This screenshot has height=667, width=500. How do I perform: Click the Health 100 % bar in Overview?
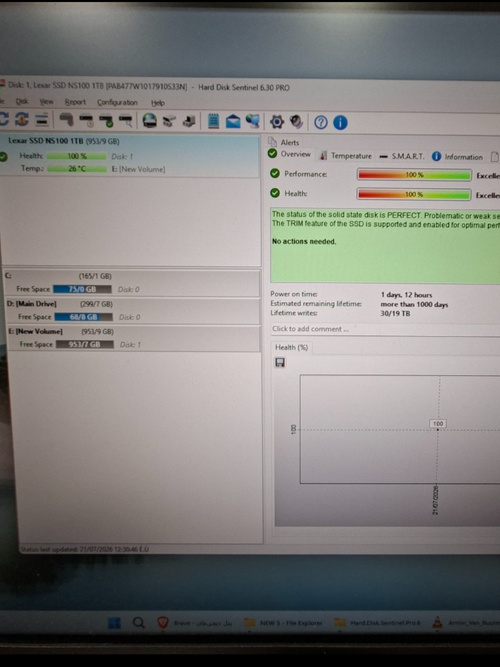pyautogui.click(x=414, y=194)
